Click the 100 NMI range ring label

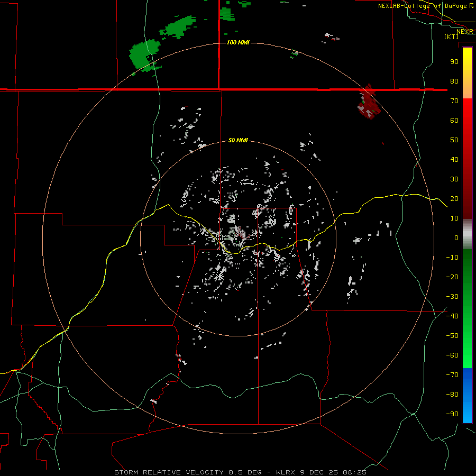[x=238, y=42]
